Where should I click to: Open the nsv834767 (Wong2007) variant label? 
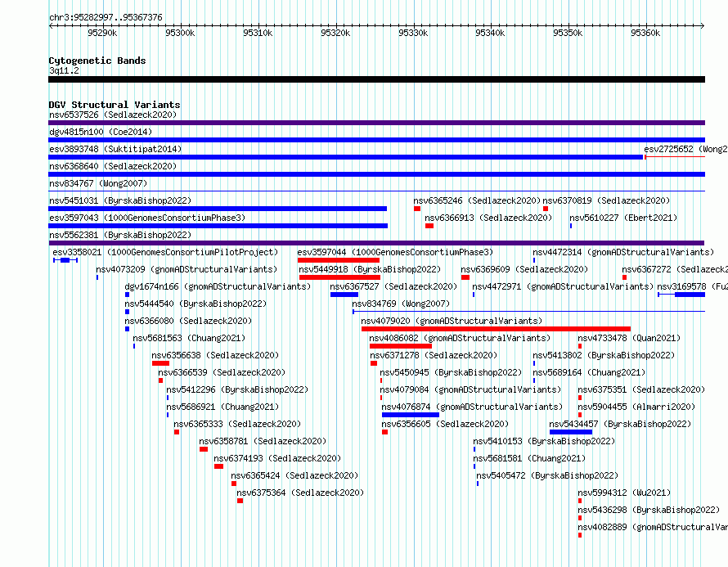pos(98,183)
